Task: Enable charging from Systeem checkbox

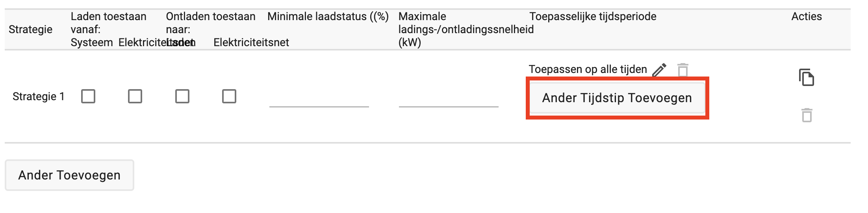Action: pyautogui.click(x=88, y=96)
